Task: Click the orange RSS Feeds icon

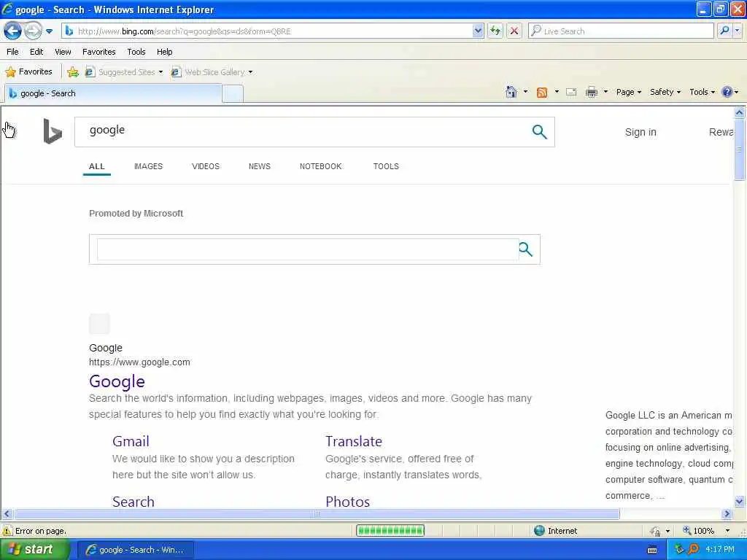Action: (542, 93)
